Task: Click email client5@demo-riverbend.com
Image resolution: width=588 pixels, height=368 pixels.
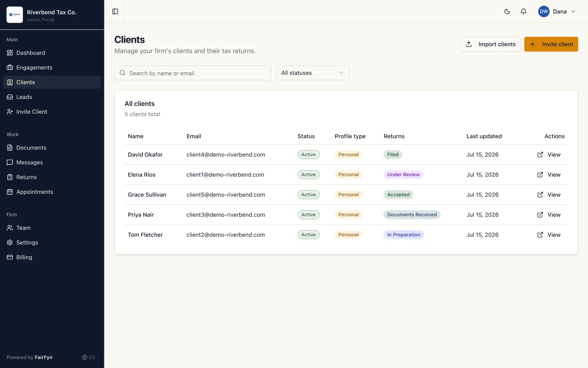Action: click(x=226, y=195)
